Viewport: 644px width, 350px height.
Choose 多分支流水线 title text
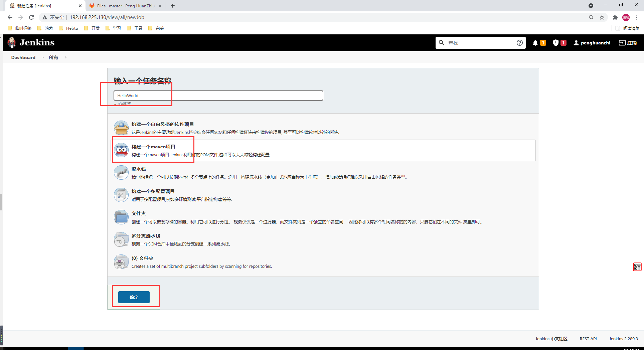tap(146, 236)
